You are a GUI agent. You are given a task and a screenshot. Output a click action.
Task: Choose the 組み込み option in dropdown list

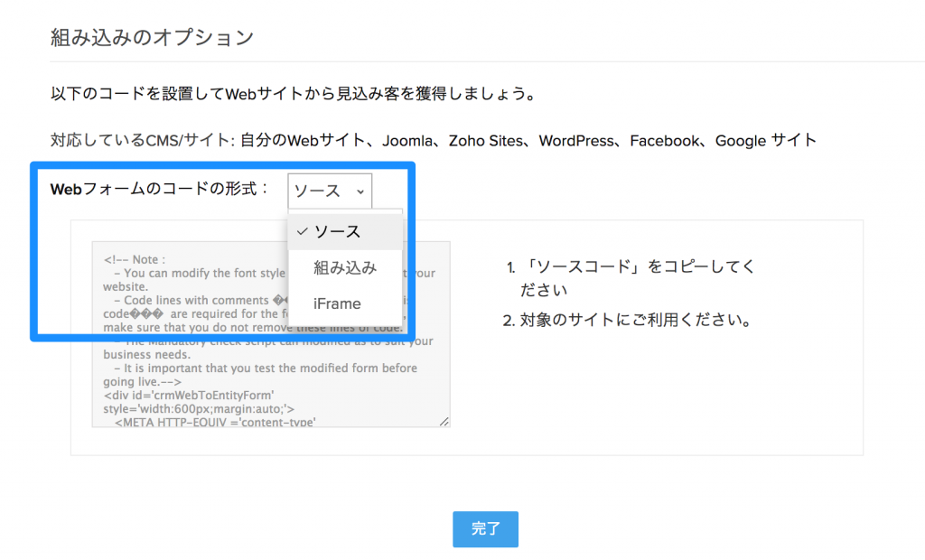click(x=346, y=268)
